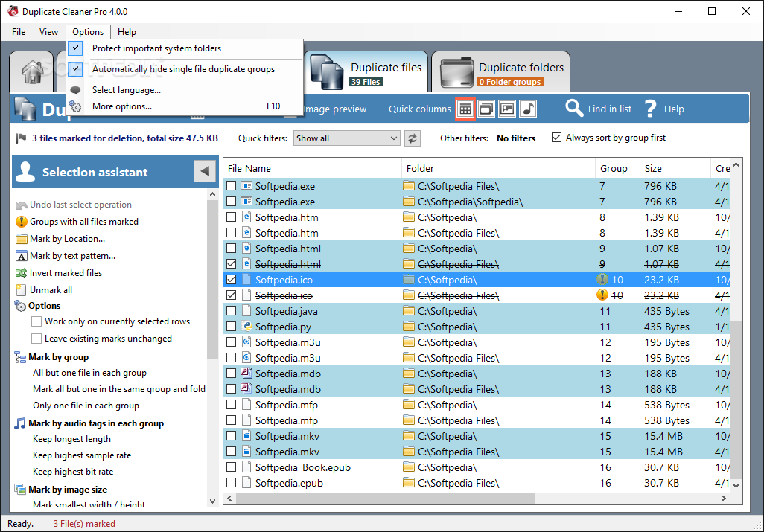Uncheck the struck-through Softpedia.html row
This screenshot has width=764, height=532.
tap(232, 264)
